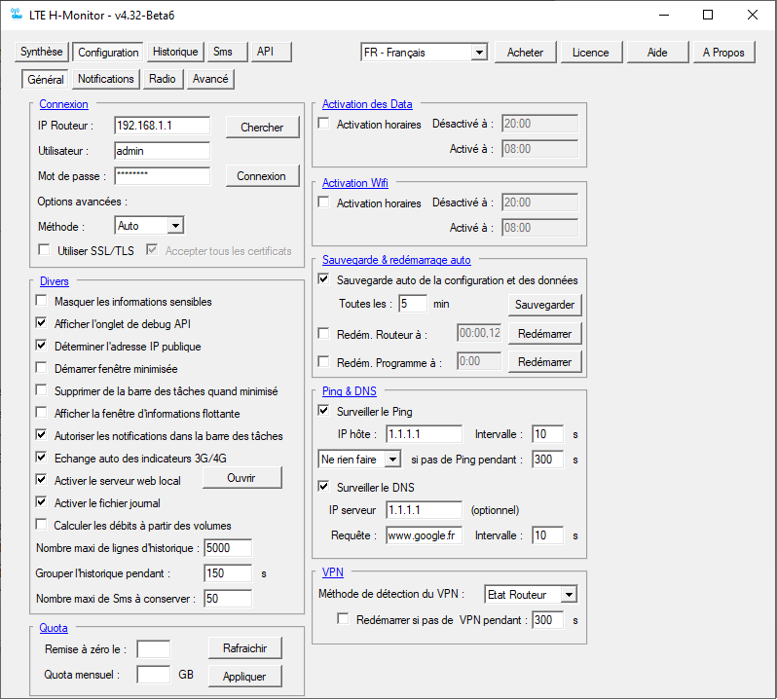Disable 'Activer le fichier journal' checkbox
This screenshot has width=777, height=700.
42,503
